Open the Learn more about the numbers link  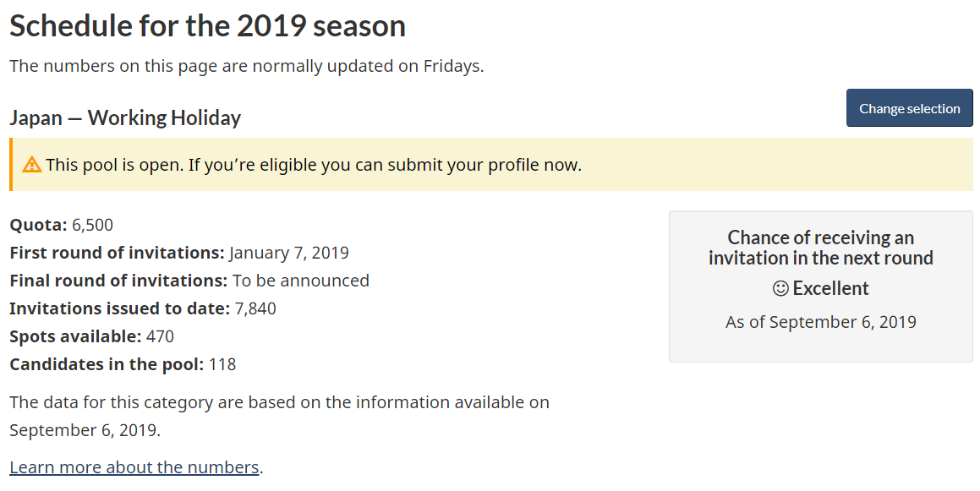[x=134, y=467]
